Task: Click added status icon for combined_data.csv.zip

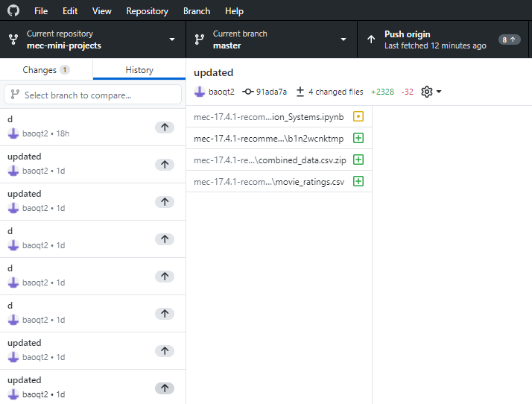Action: (x=358, y=160)
